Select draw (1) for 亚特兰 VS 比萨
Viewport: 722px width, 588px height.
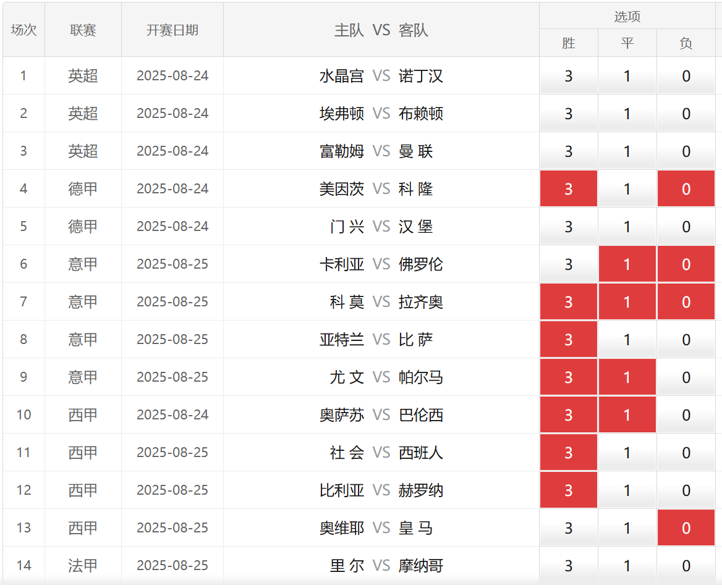[627, 340]
